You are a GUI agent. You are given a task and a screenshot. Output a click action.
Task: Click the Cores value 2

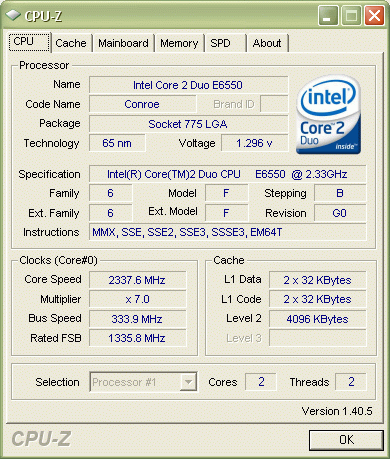[x=261, y=382]
